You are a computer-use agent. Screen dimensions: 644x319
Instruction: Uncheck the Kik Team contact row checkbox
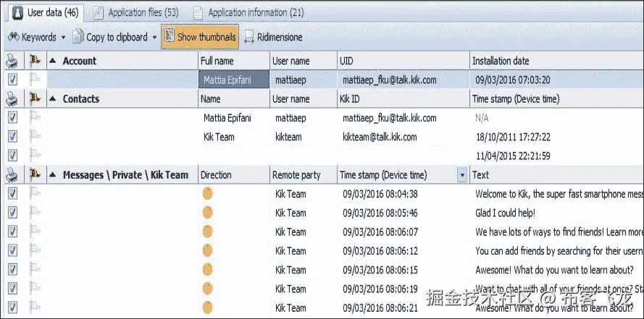click(13, 137)
